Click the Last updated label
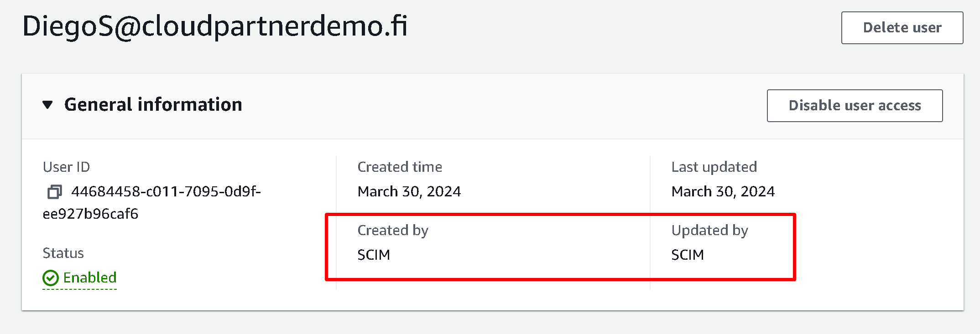 click(714, 167)
